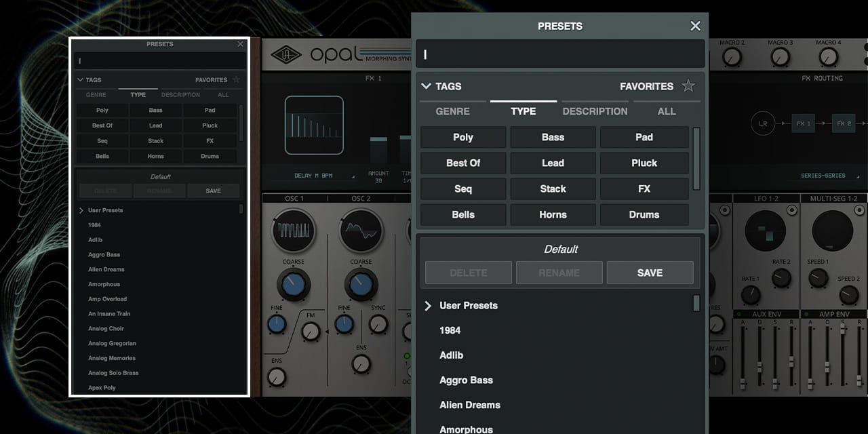Toggle the Multi-Seg 1-2 circular header button
Image resolution: width=868 pixels, height=434 pixels.
point(859,212)
